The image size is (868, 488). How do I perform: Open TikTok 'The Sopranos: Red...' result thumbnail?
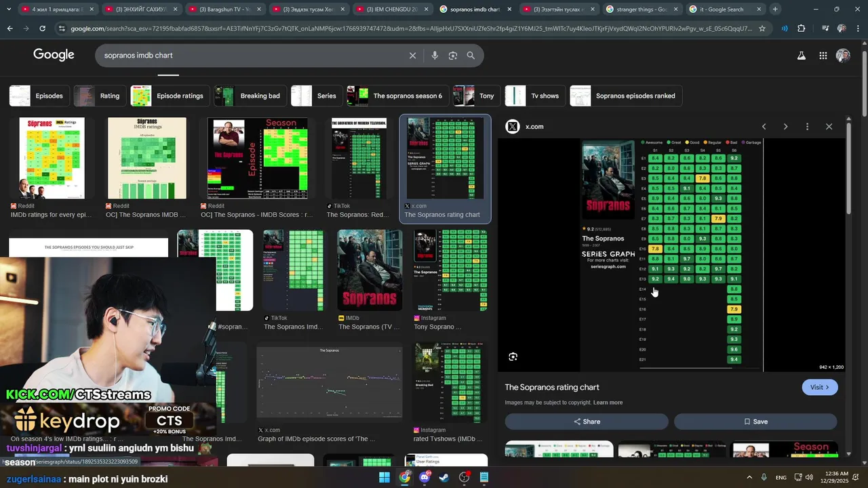pos(359,158)
